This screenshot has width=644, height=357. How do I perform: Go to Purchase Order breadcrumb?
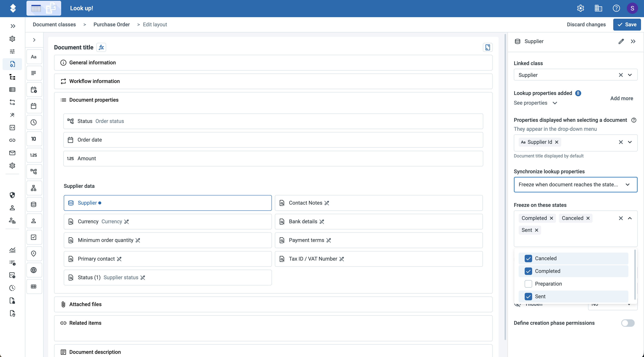(111, 24)
